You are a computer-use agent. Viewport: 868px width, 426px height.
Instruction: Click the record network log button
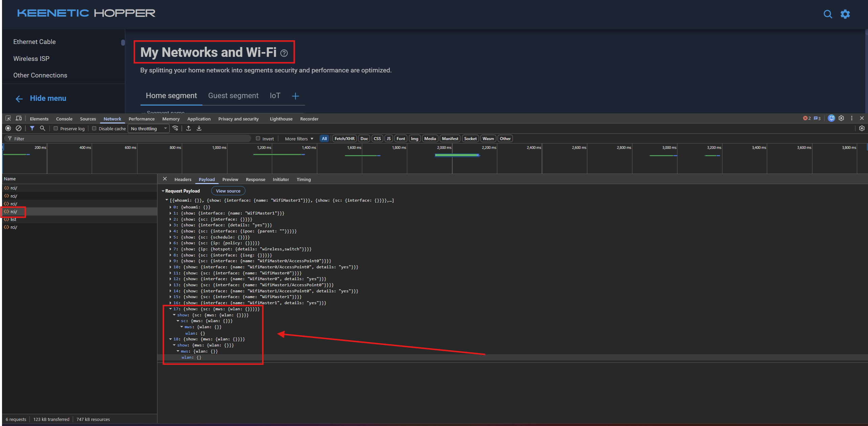(x=8, y=128)
